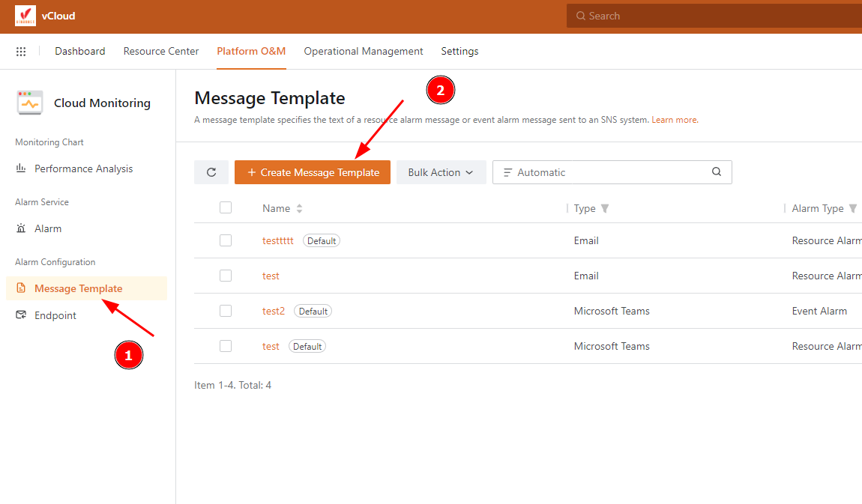Click the search magnifier icon in filter box
Image resolution: width=862 pixels, height=504 pixels.
point(717,172)
